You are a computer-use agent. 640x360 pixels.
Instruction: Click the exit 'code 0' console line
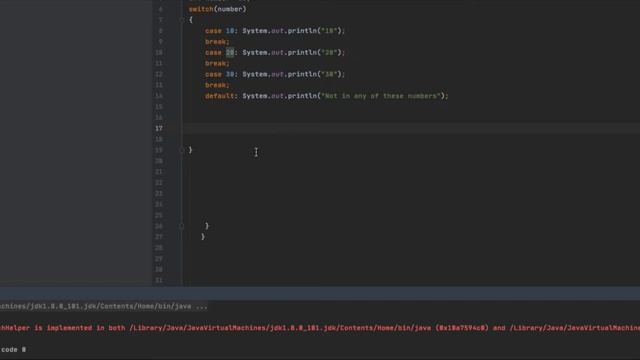[13, 349]
